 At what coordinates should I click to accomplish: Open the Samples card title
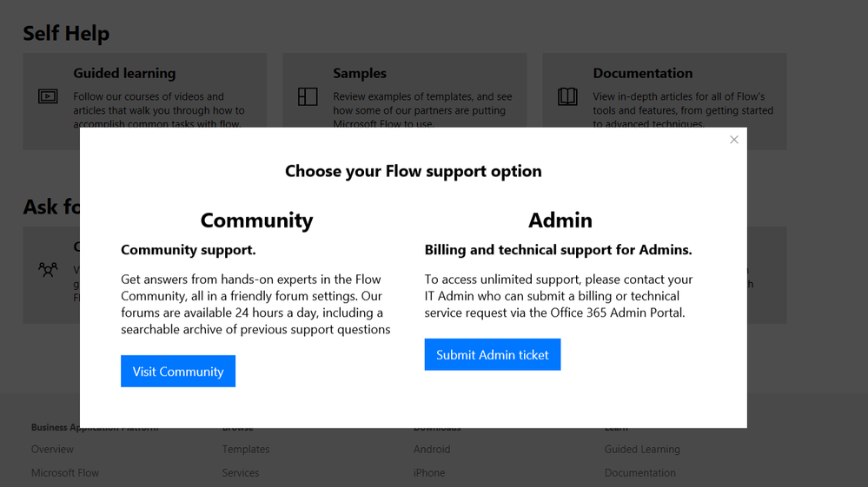point(359,73)
